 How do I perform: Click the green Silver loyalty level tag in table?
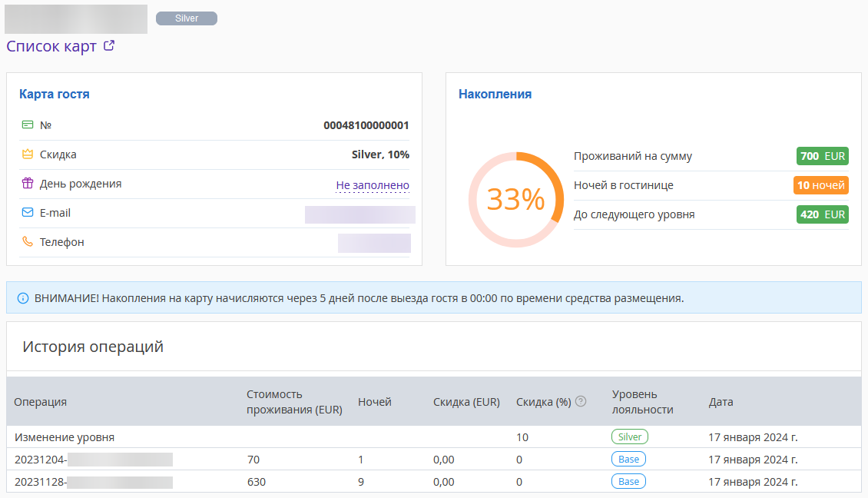(629, 437)
